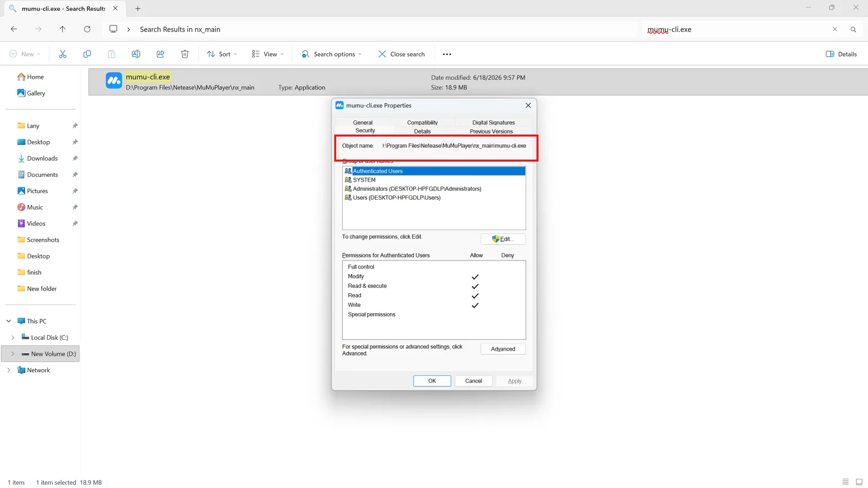Select Administrators (DESKTOP-HPFGDLP\Administrators) entry
The image size is (868, 488).
434,189
